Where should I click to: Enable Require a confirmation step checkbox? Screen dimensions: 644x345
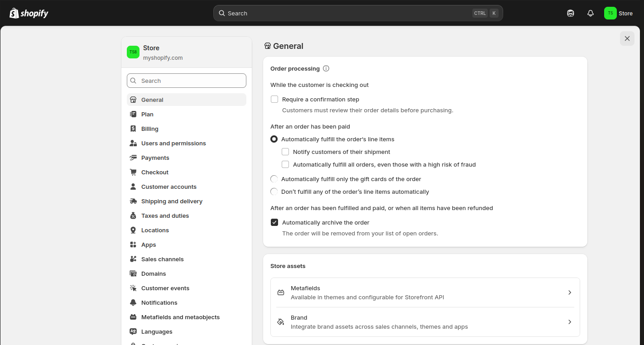[x=274, y=99]
